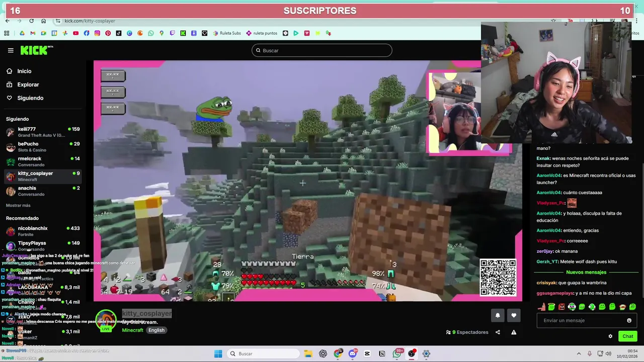Click the heart follow button
644x362 pixels.
pyautogui.click(x=514, y=315)
